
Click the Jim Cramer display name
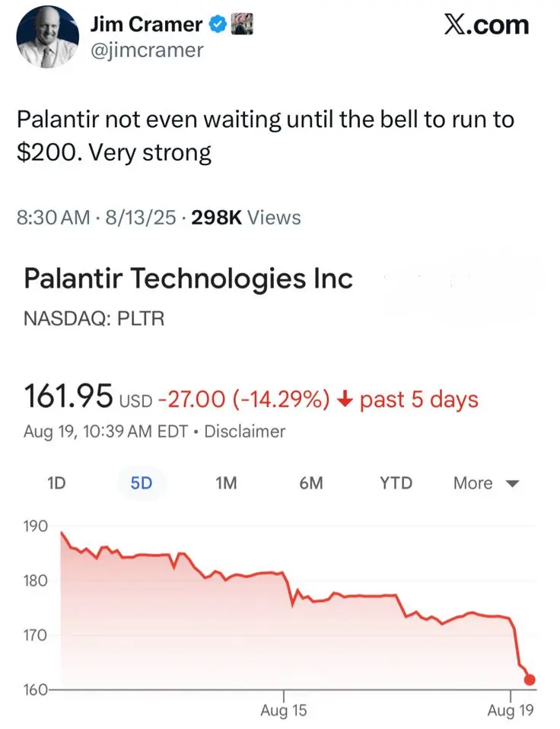(x=146, y=24)
